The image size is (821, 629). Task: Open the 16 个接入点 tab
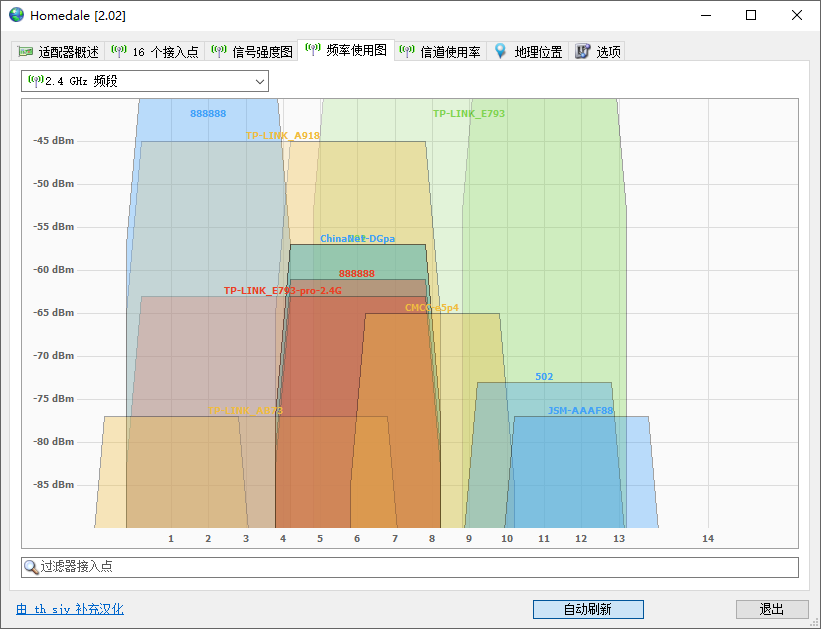tap(165, 52)
